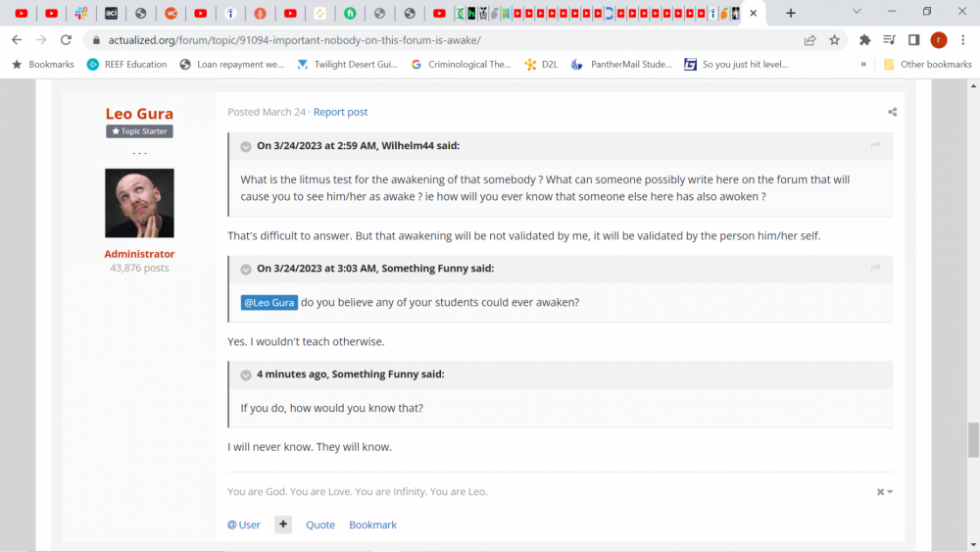Click the Report post link
Screen dimensions: 980x552
pos(340,112)
